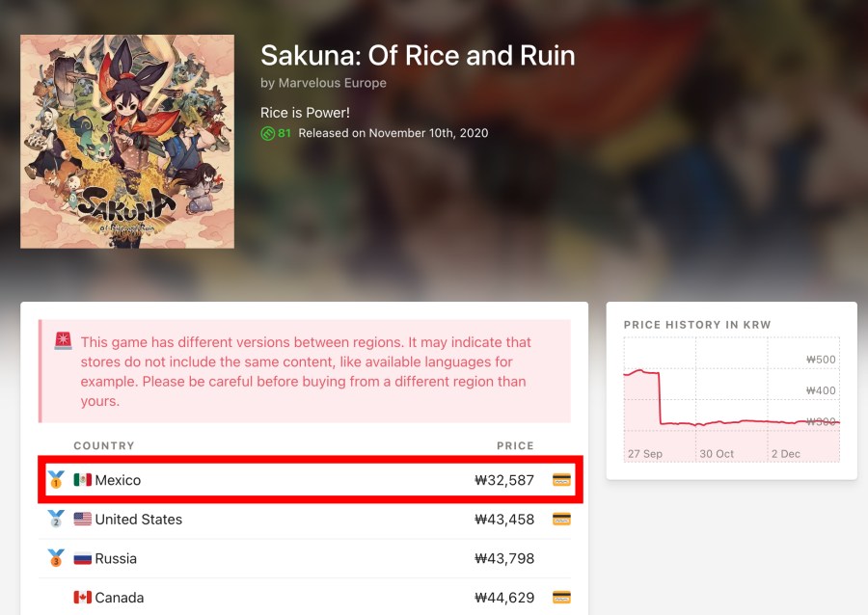868x615 pixels.
Task: Click the red siren alert icon
Action: [63, 342]
